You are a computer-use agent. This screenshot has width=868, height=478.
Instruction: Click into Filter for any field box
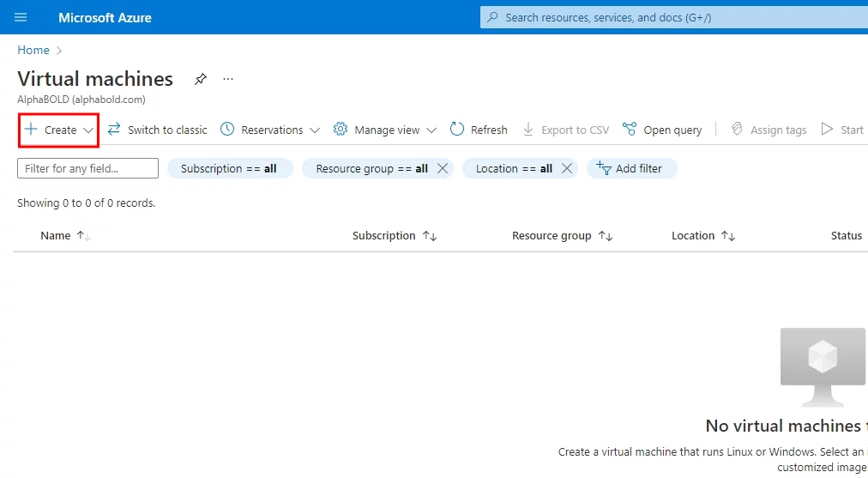(88, 168)
